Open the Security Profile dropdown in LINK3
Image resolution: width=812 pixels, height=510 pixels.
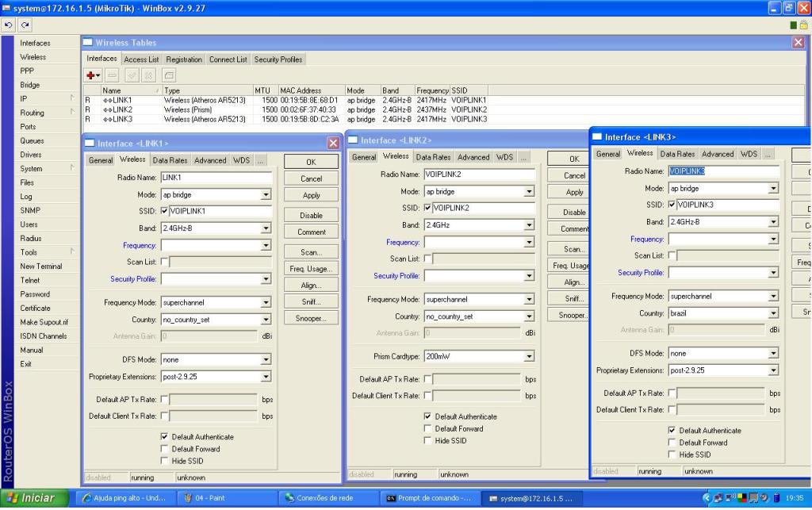coord(773,272)
